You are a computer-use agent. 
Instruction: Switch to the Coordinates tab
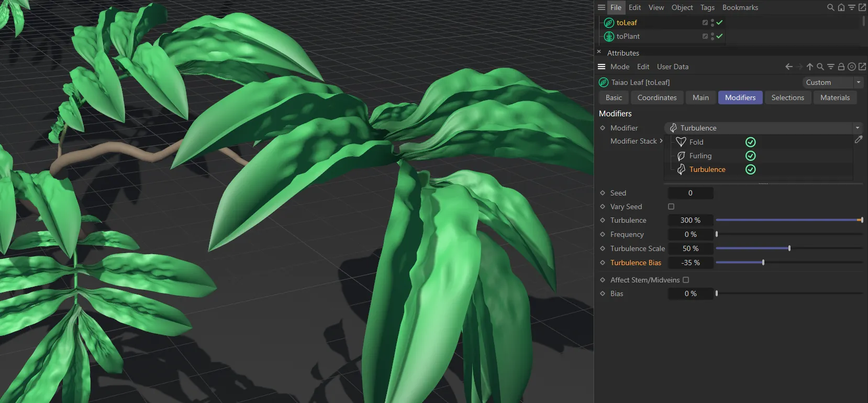point(657,97)
